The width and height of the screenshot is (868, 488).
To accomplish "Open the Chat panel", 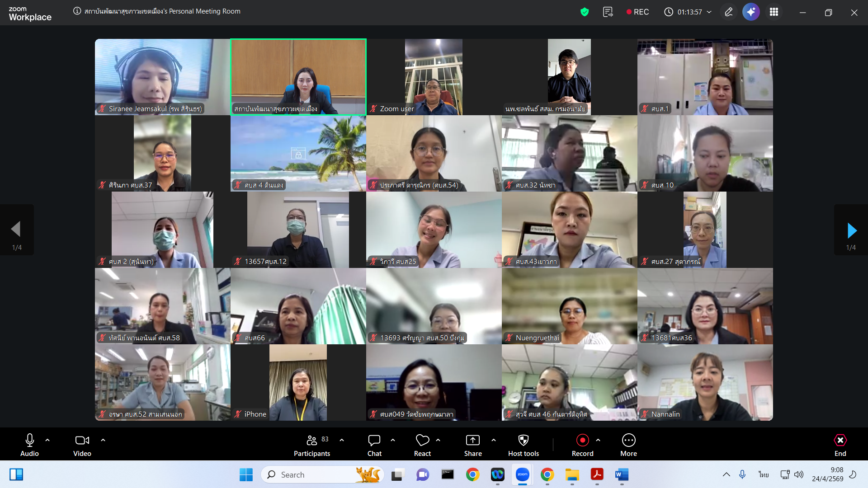I will pyautogui.click(x=374, y=441).
